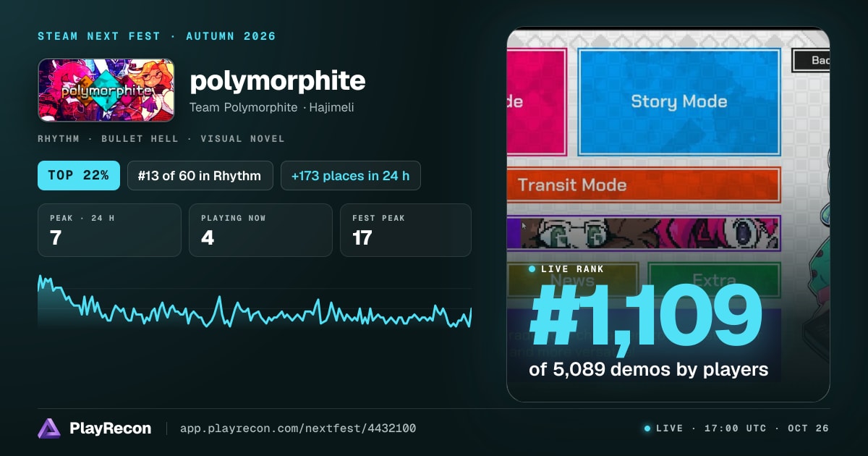Click the +173 places in 24 h badge

point(351,175)
